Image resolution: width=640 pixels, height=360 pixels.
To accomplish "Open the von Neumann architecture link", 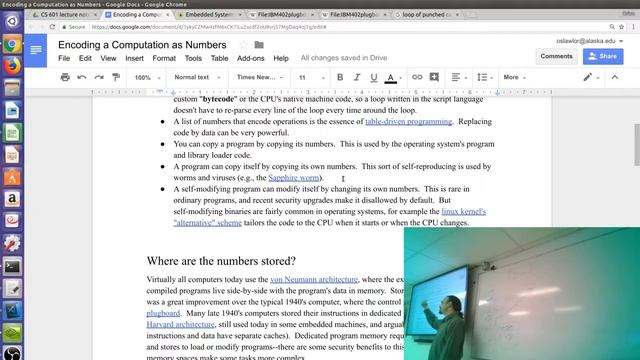I will (x=314, y=279).
